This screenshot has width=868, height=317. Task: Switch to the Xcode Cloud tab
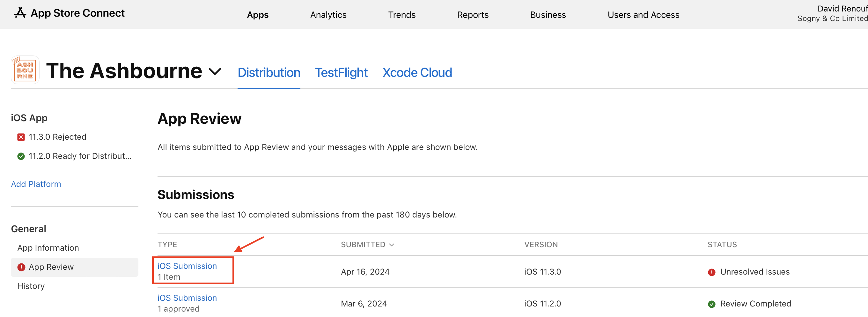417,72
